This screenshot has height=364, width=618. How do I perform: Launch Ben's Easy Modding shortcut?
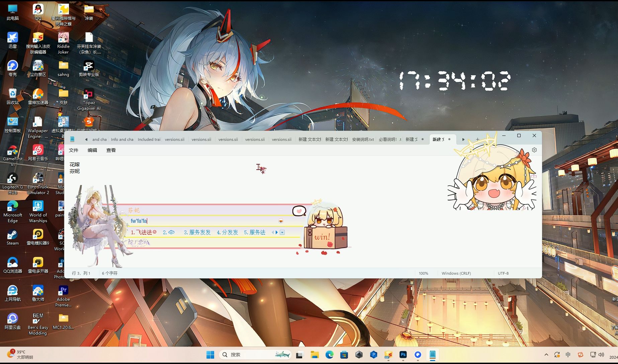click(x=38, y=324)
